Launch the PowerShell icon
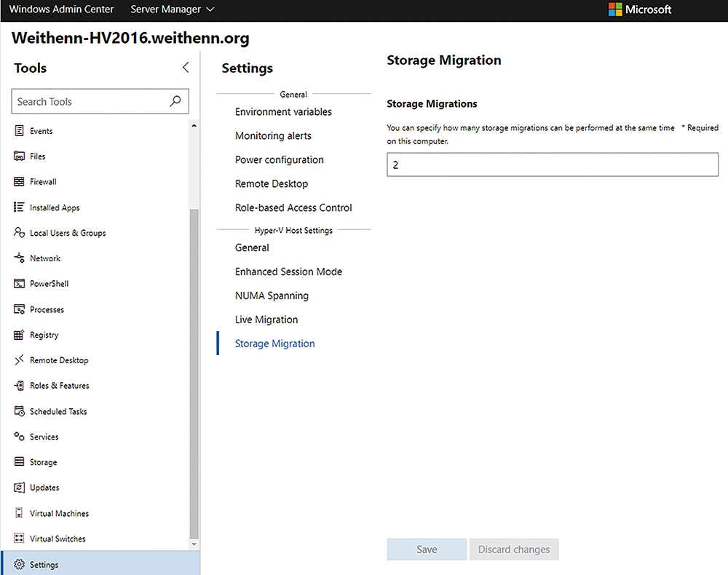Viewport: 728px width, 575px height. 19,283
